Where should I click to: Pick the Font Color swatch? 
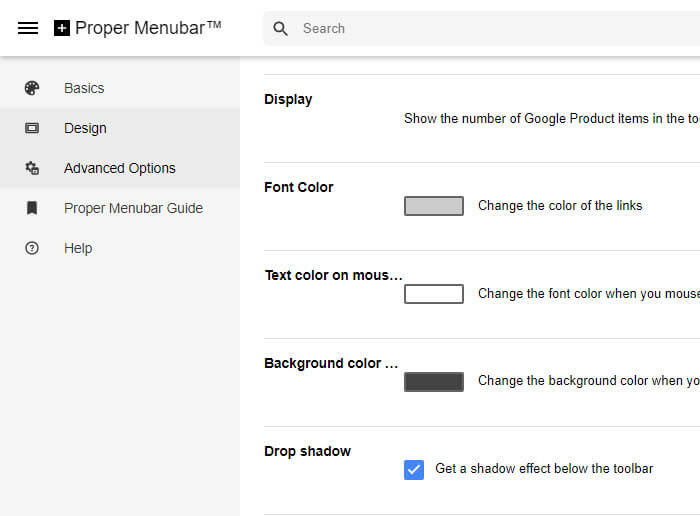coord(433,206)
